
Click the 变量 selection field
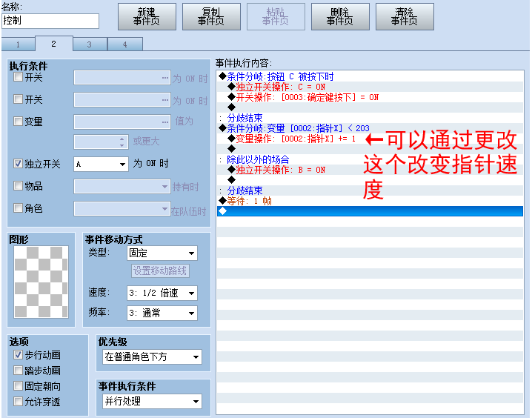(x=122, y=122)
